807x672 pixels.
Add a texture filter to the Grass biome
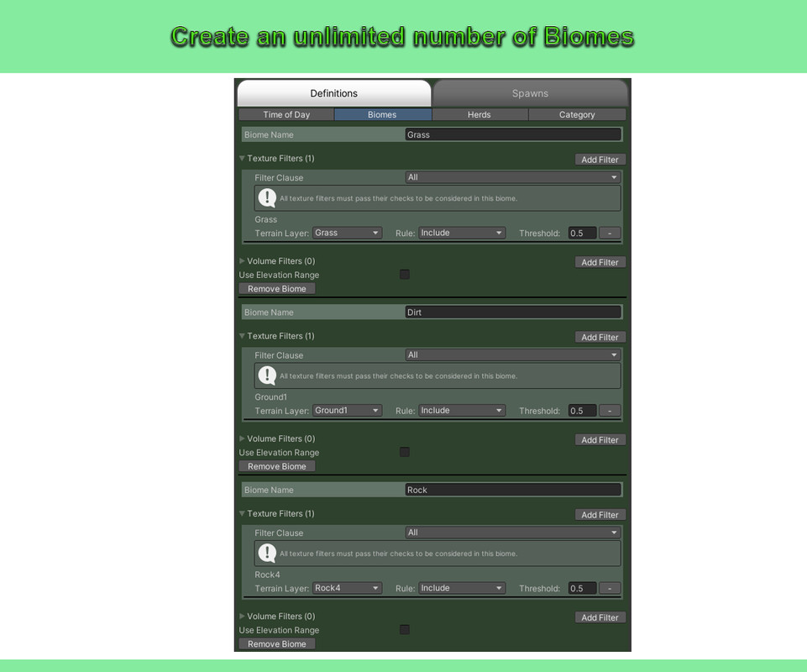point(600,160)
